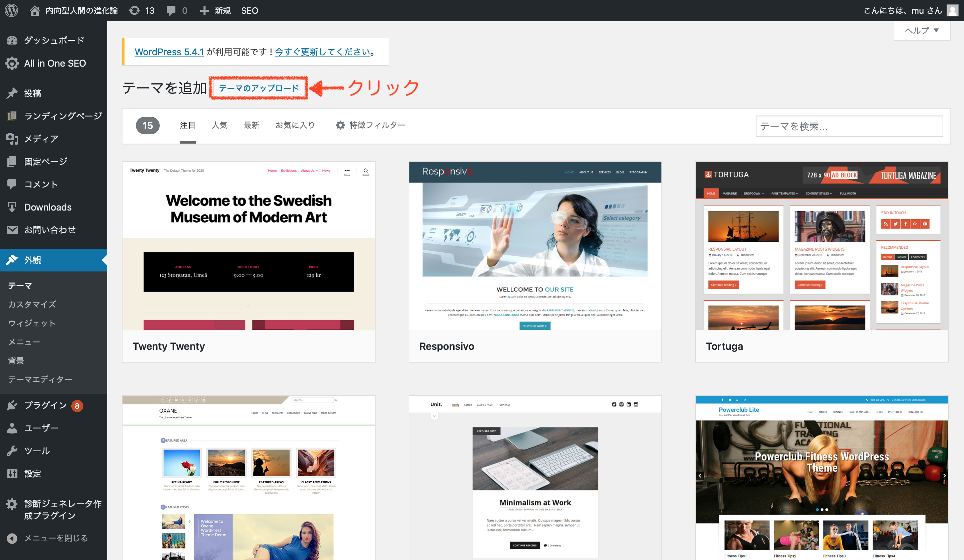The image size is (964, 560).
Task: Open the OXANE theme thumbnail
Action: pyautogui.click(x=249, y=478)
